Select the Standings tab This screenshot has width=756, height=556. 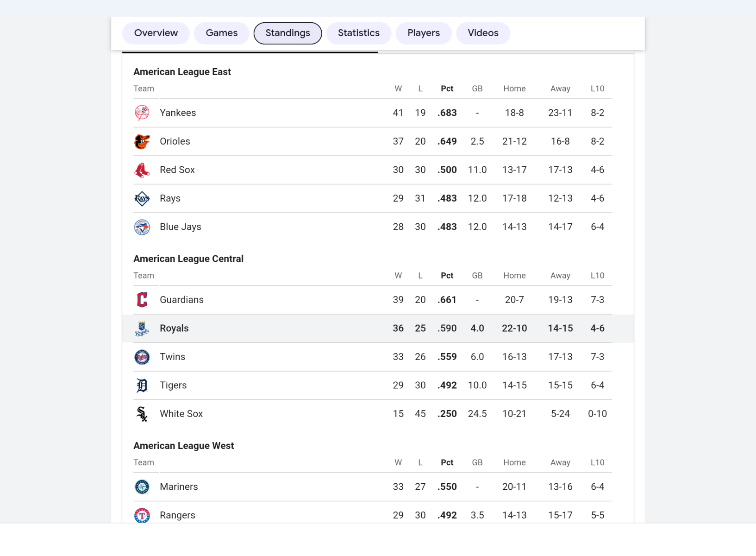288,33
